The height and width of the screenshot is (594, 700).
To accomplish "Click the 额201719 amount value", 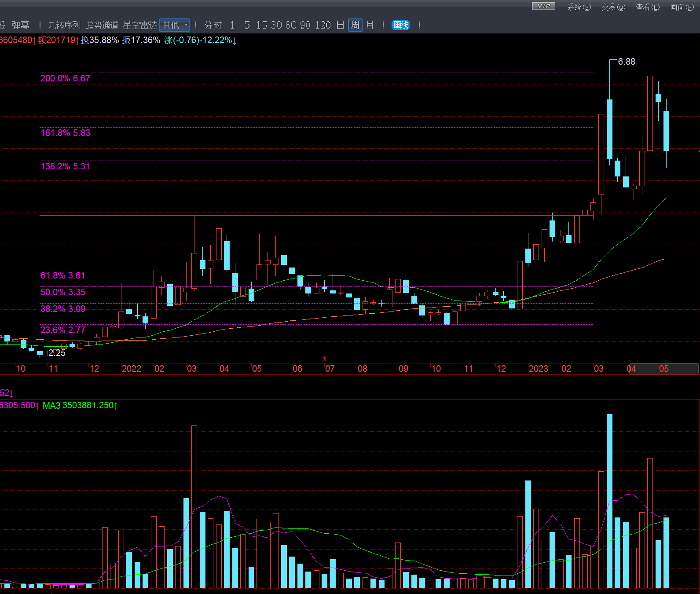I will tap(59, 40).
